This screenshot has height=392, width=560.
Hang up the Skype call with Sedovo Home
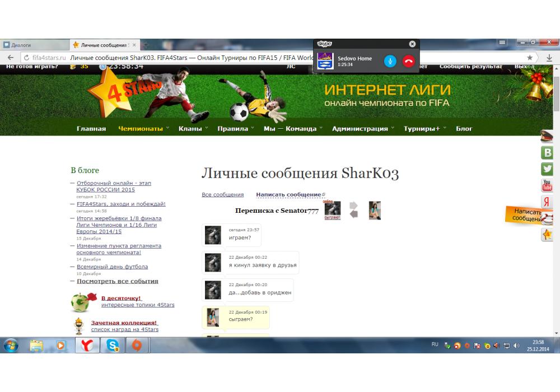[x=408, y=61]
